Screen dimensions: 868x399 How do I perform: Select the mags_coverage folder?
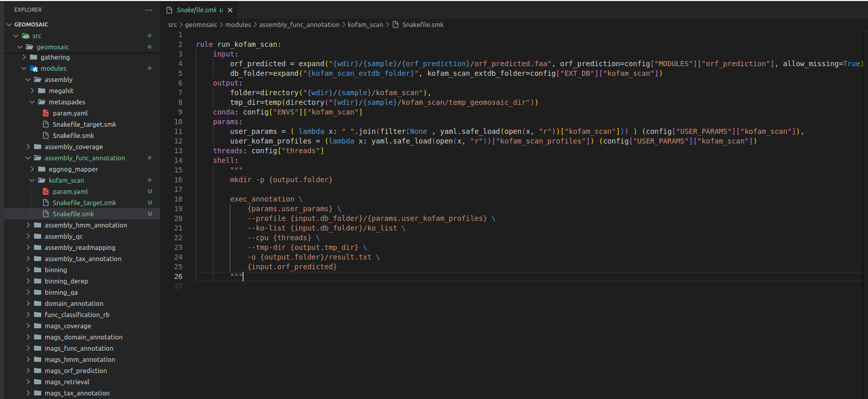click(x=82, y=326)
